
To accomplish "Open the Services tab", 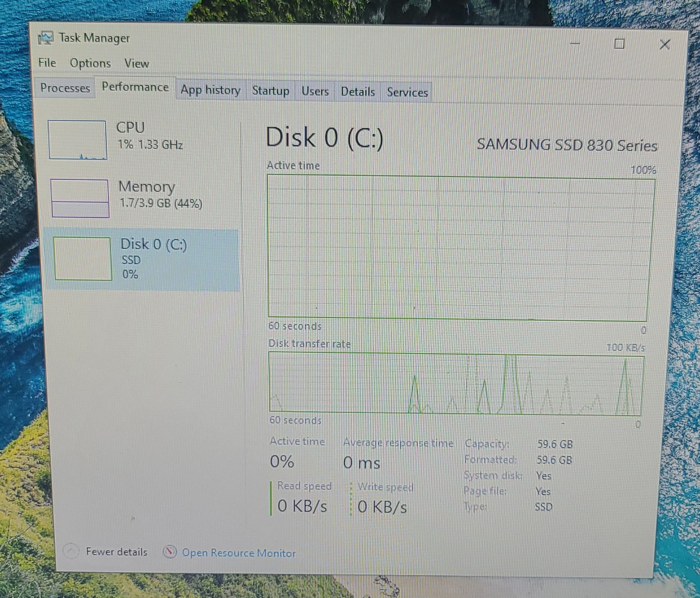I will click(407, 92).
